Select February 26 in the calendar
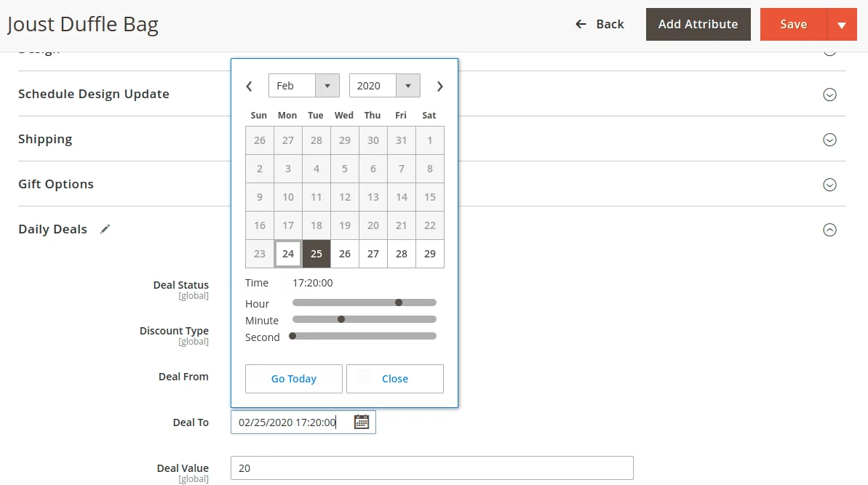Screen dimensions: 868x485 (345, 254)
